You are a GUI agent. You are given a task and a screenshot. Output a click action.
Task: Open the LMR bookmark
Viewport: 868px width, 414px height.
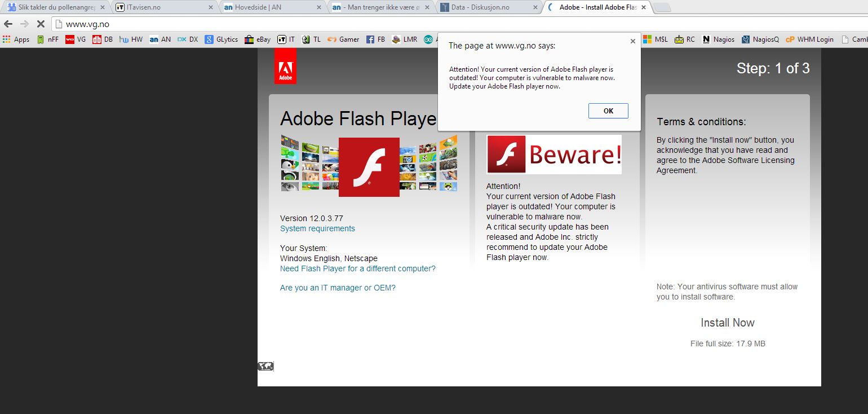point(405,39)
